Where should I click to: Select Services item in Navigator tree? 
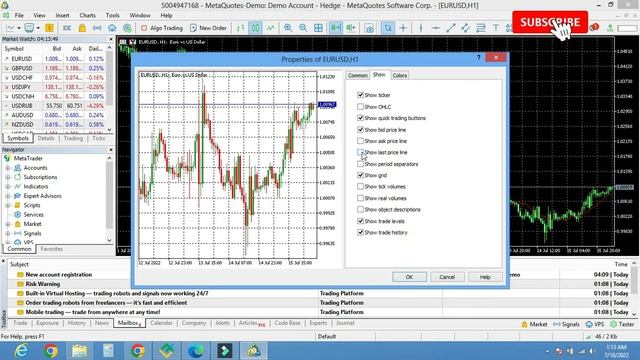coord(33,215)
